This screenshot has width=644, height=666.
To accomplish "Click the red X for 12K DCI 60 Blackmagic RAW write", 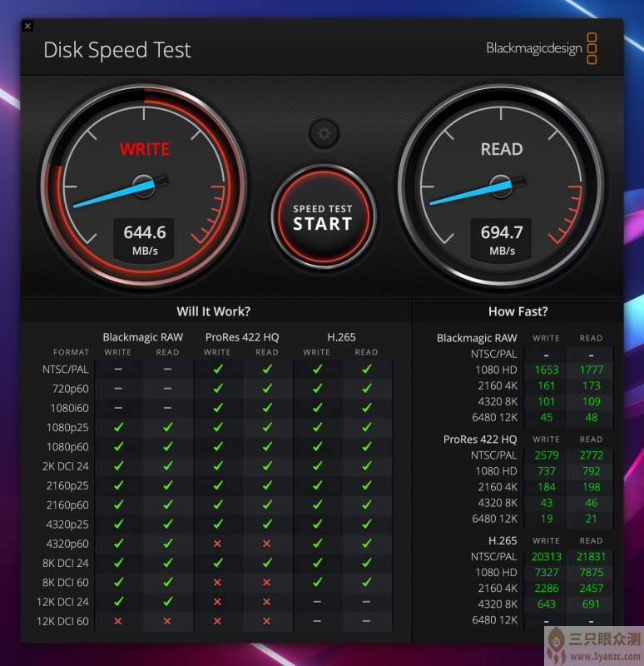I will point(118,621).
